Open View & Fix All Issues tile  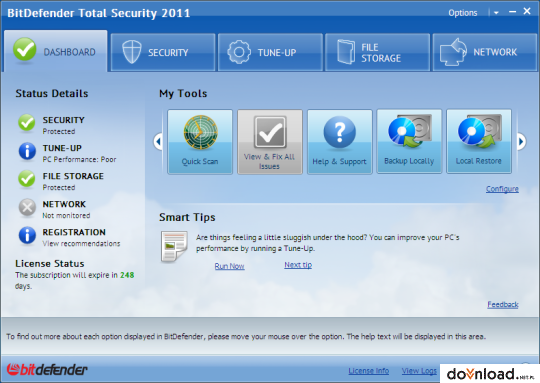click(270, 142)
